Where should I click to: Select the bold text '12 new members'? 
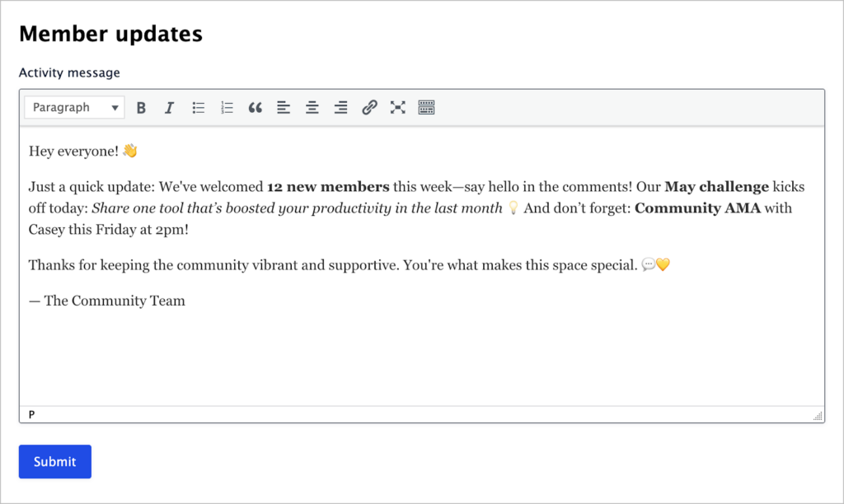[328, 187]
